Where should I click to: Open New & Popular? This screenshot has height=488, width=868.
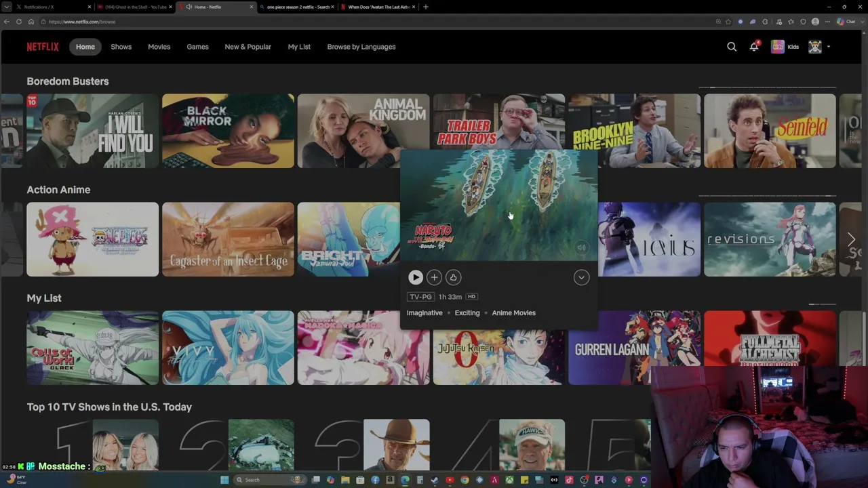point(248,47)
